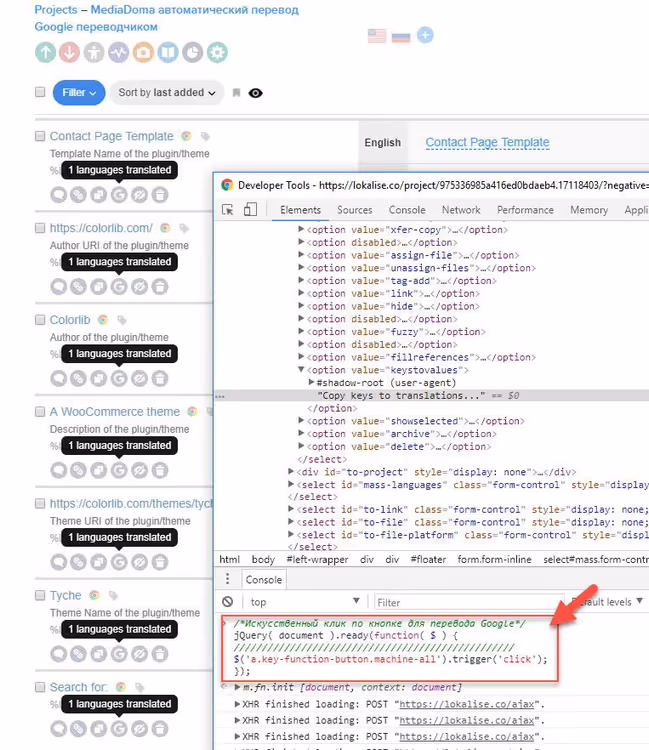Switch to the DevTools Memory tab

click(x=589, y=210)
